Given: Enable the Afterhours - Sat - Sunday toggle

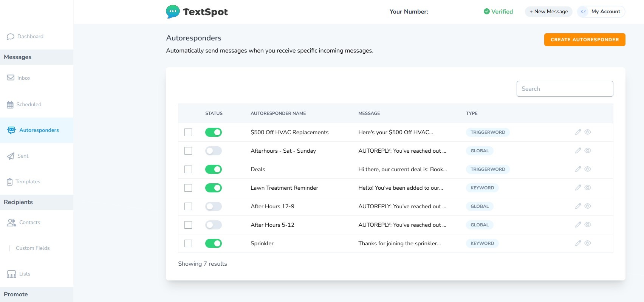Looking at the screenshot, I should click(214, 151).
